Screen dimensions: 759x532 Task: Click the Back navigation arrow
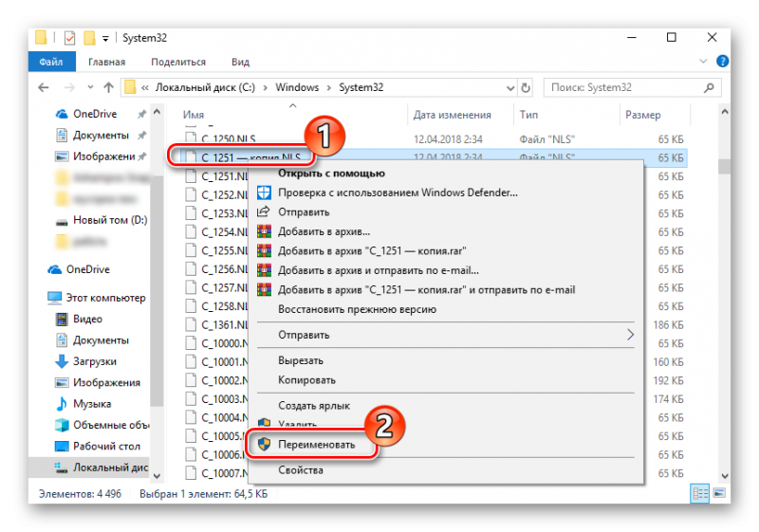click(44, 87)
